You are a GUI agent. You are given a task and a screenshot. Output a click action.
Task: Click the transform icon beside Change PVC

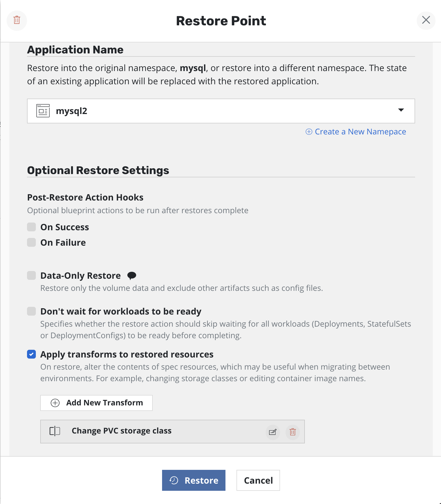click(x=55, y=431)
